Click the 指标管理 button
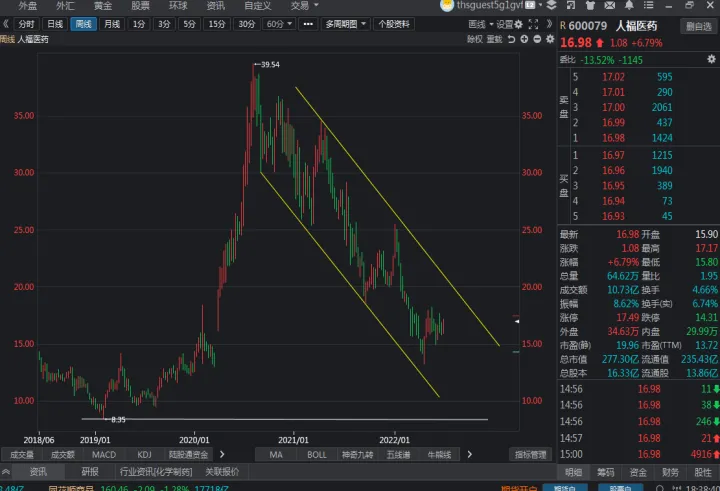Image resolution: width=720 pixels, height=491 pixels. pyautogui.click(x=532, y=454)
